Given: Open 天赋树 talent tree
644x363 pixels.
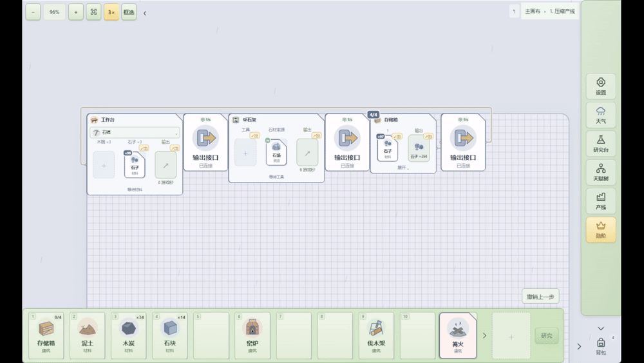Looking at the screenshot, I should point(600,172).
